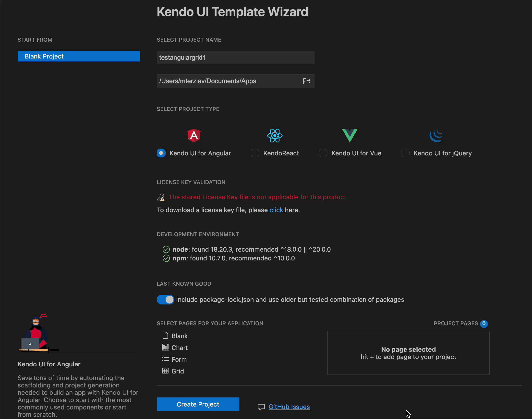Toggle the Last Known Good package-lock switch
Screen dimensions: 532x419
click(166, 300)
